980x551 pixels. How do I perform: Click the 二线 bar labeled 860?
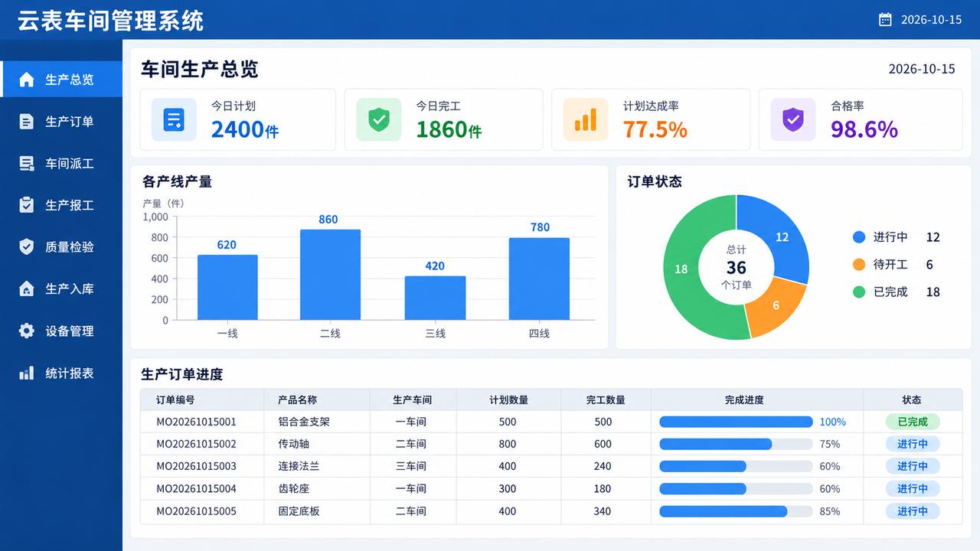click(330, 275)
